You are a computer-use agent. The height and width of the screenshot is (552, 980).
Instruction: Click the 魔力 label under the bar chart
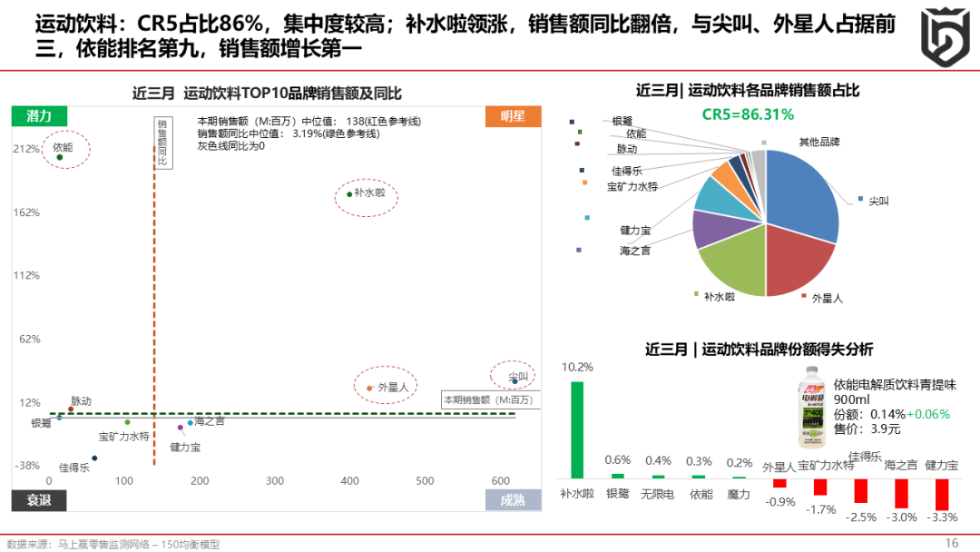[x=739, y=494]
